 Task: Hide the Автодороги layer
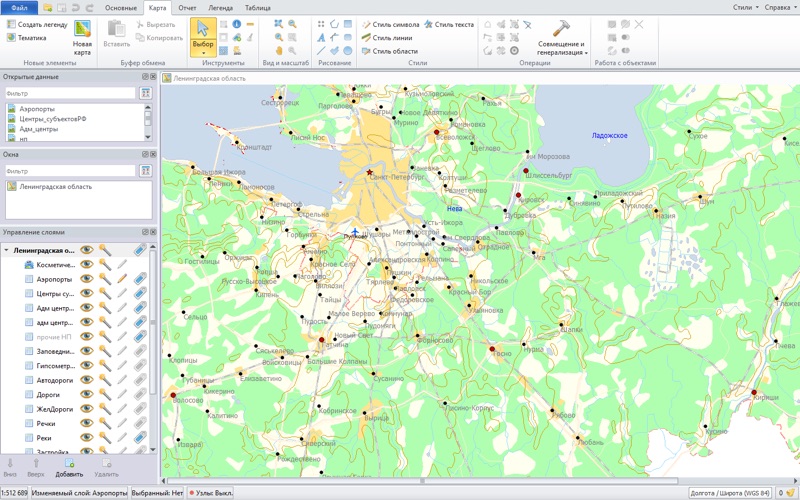(x=87, y=380)
